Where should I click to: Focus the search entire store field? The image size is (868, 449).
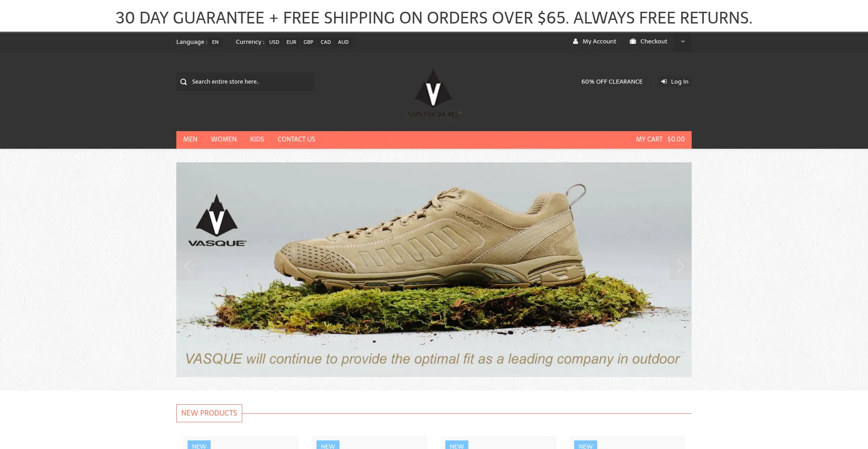[245, 82]
